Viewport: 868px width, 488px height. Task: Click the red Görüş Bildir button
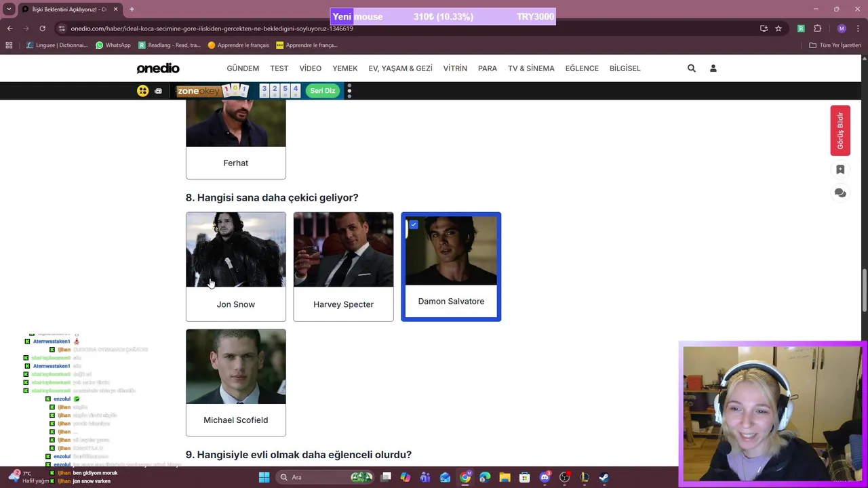840,131
